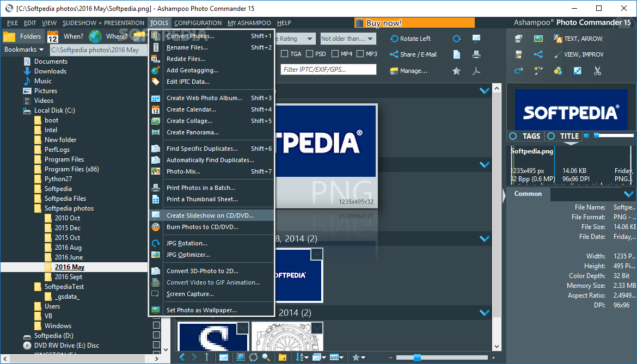The image size is (637, 364).
Task: Click the plus end of zoom slider
Action: 494,357
